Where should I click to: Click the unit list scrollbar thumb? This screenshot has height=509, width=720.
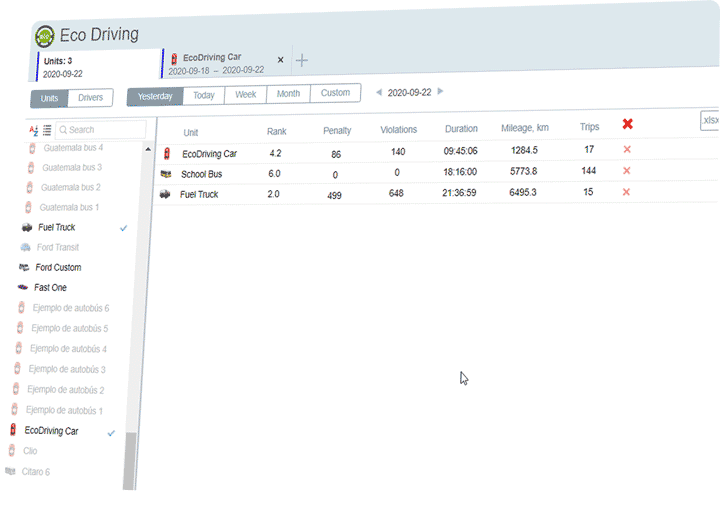coord(130,461)
